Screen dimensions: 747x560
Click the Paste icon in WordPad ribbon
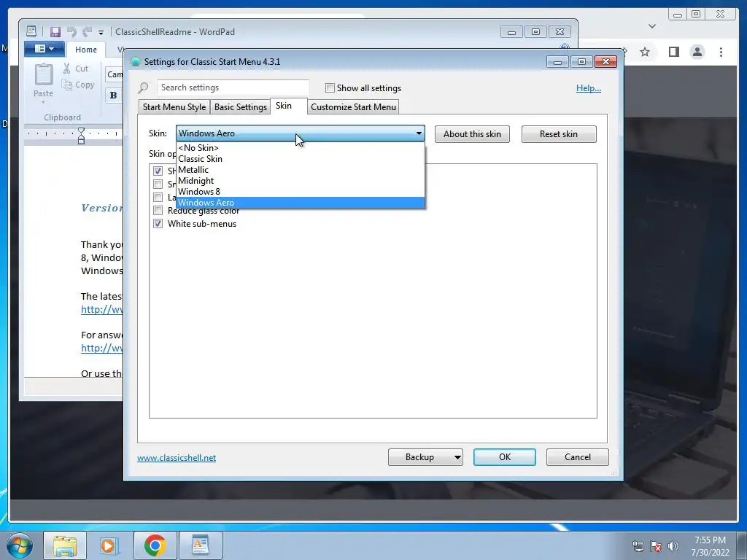tap(43, 75)
